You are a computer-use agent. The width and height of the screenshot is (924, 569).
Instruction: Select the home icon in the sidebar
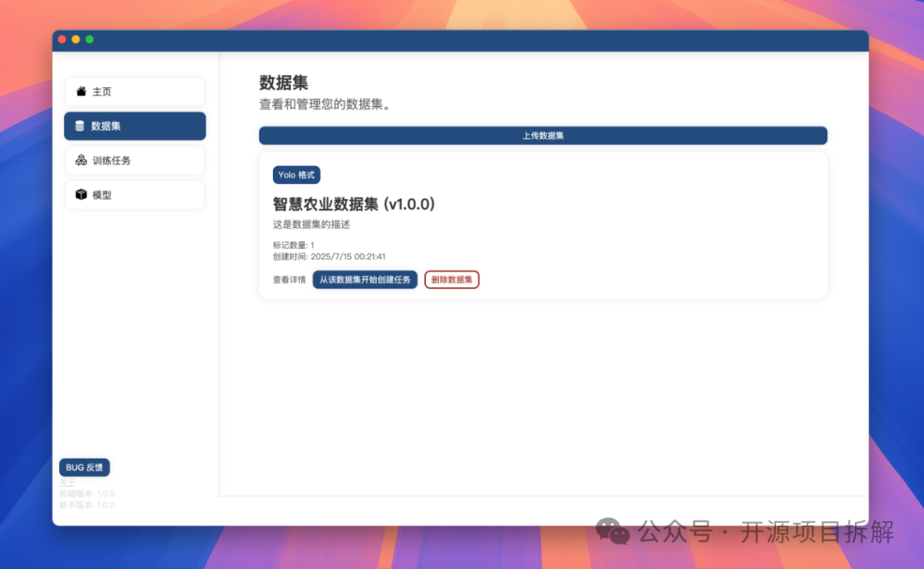(x=79, y=92)
